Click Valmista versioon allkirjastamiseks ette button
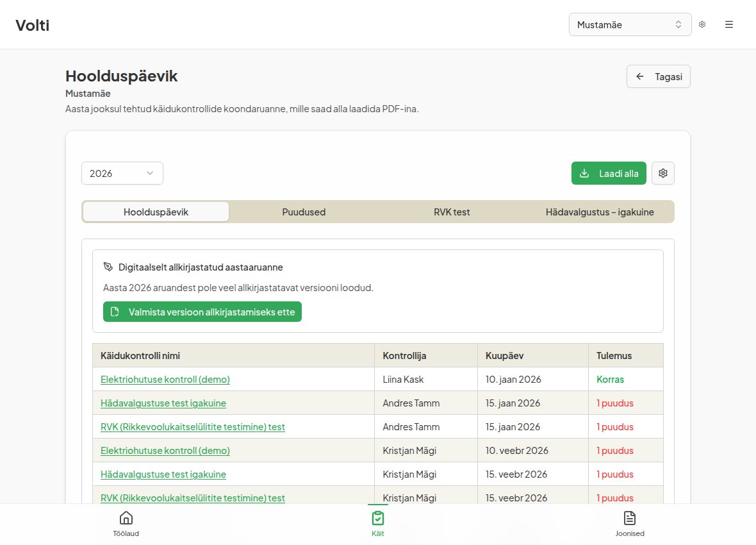This screenshot has height=545, width=756. point(202,312)
